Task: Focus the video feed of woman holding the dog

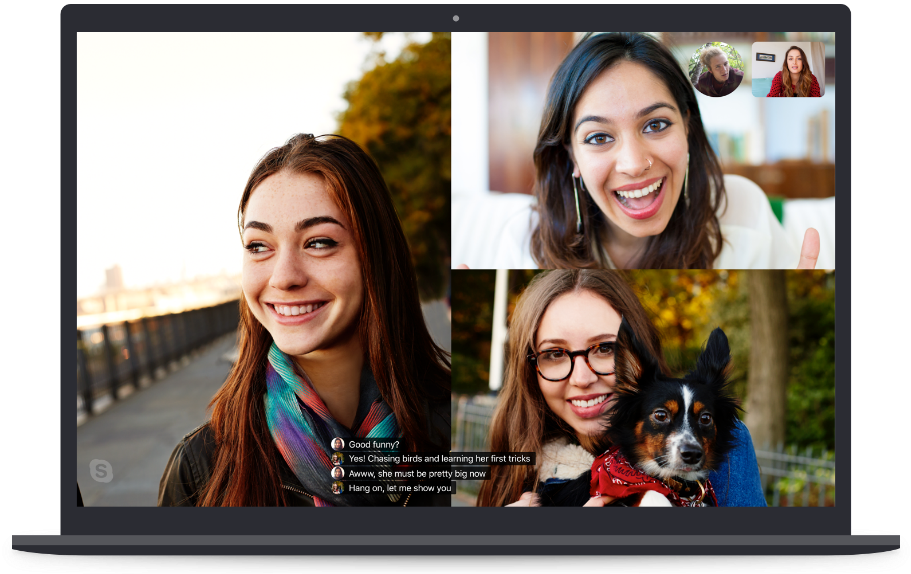Action: coord(643,388)
